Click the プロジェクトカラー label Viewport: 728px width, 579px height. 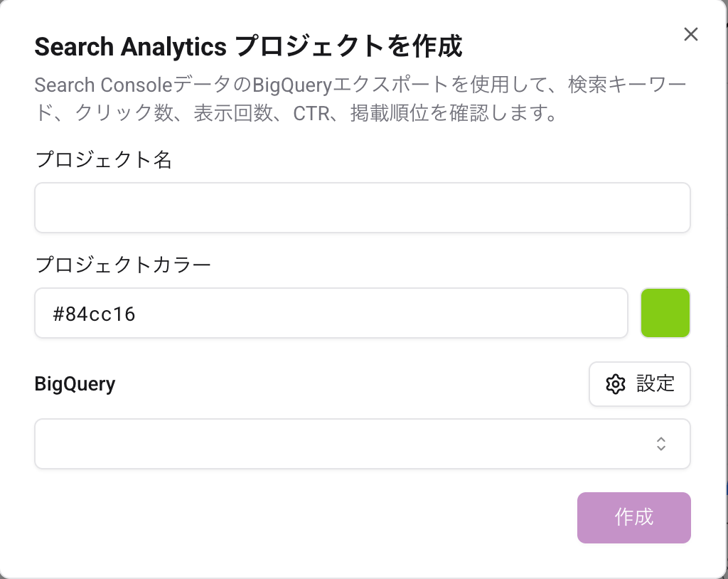coord(123,265)
